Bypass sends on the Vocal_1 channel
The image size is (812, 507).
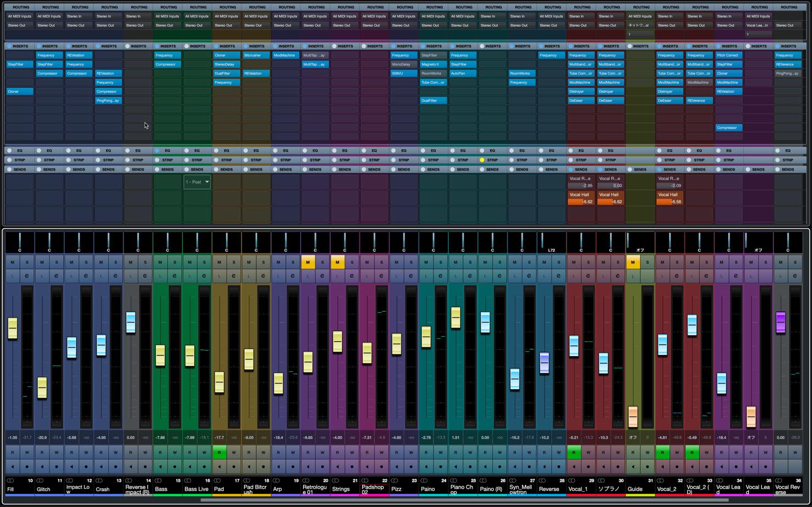[571, 170]
